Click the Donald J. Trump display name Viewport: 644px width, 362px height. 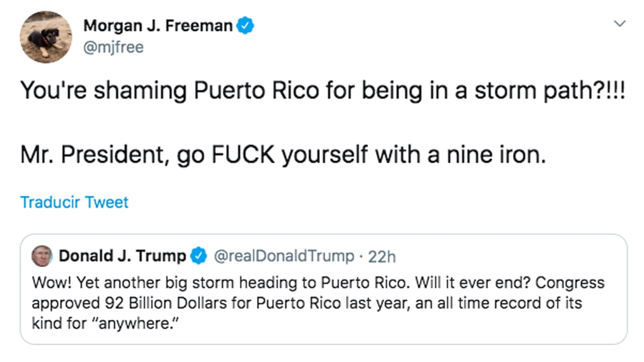point(123,255)
